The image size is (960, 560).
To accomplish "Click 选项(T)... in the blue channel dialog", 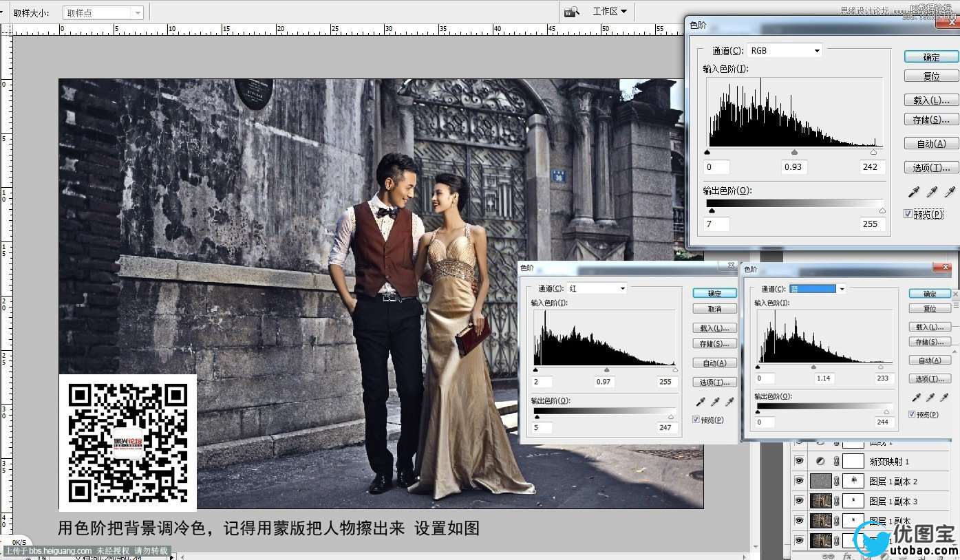I will [x=930, y=379].
